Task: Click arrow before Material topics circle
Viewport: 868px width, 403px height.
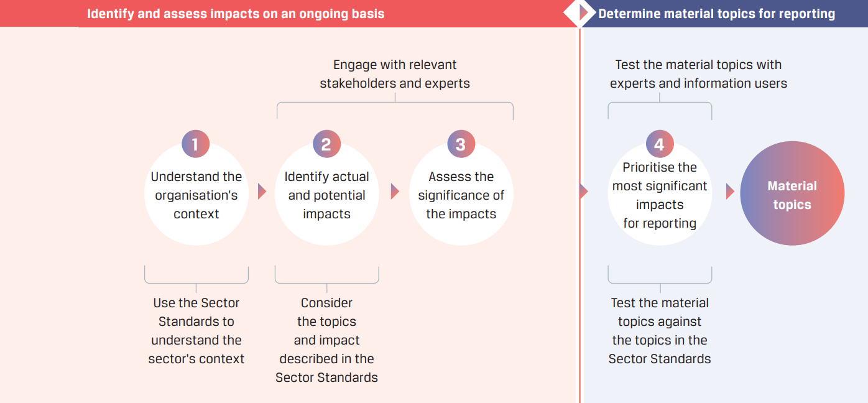Action: coord(730,192)
